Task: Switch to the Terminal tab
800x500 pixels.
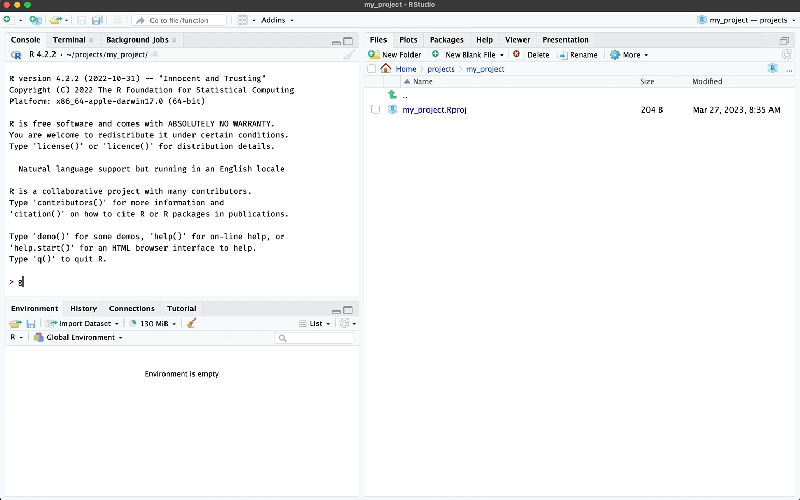Action: tap(69, 40)
